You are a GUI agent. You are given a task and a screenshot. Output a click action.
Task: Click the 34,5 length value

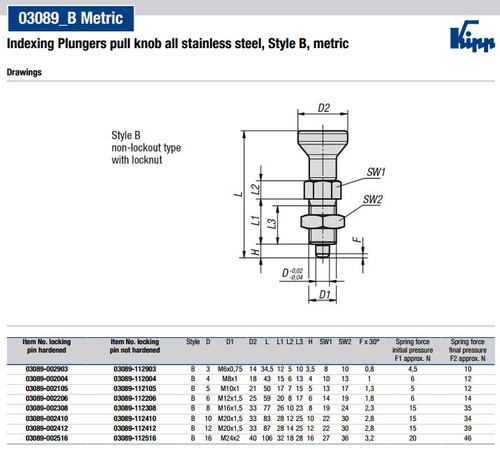[267, 369]
